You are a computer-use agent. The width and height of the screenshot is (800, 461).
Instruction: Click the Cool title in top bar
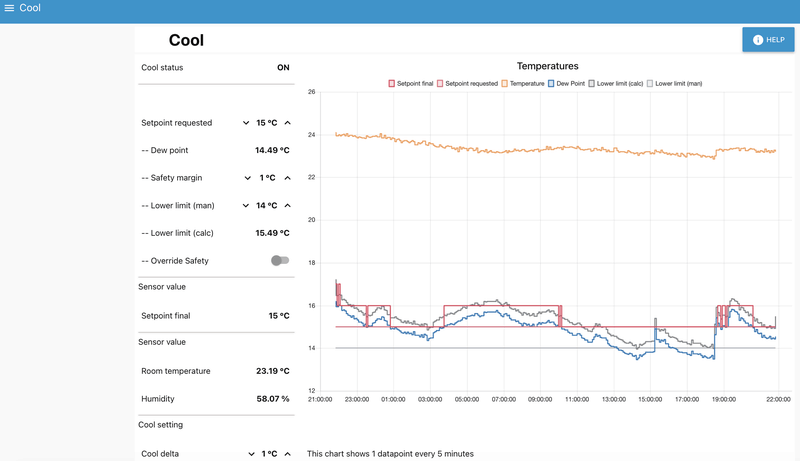(30, 8)
